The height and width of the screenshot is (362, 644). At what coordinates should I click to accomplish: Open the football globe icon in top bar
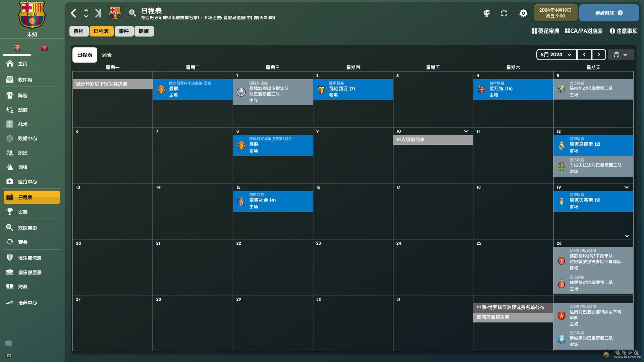487,13
